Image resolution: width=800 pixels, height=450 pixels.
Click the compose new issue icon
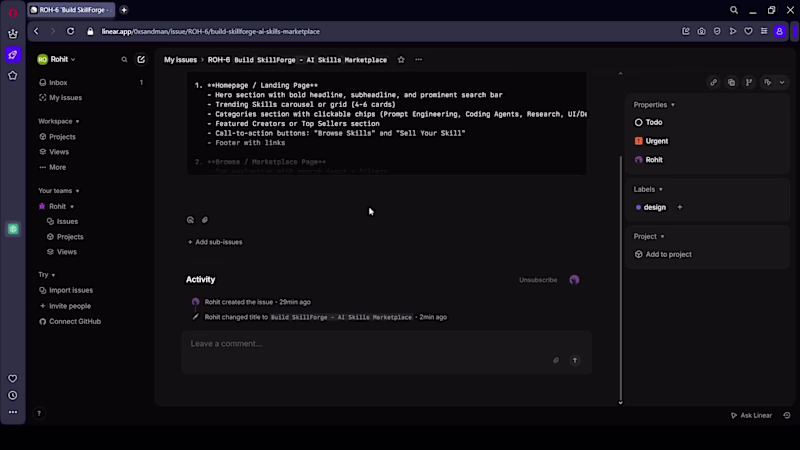141,60
